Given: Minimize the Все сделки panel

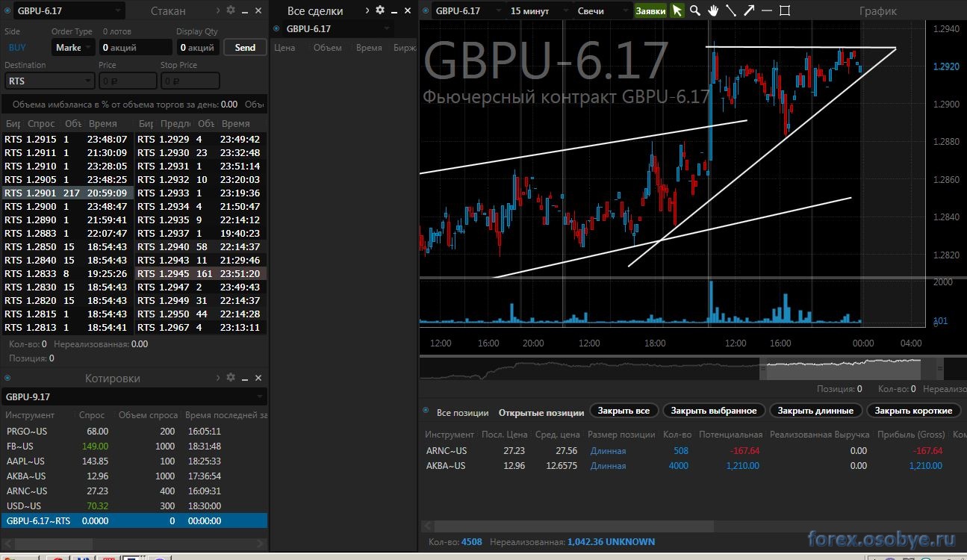Looking at the screenshot, I should (x=394, y=11).
